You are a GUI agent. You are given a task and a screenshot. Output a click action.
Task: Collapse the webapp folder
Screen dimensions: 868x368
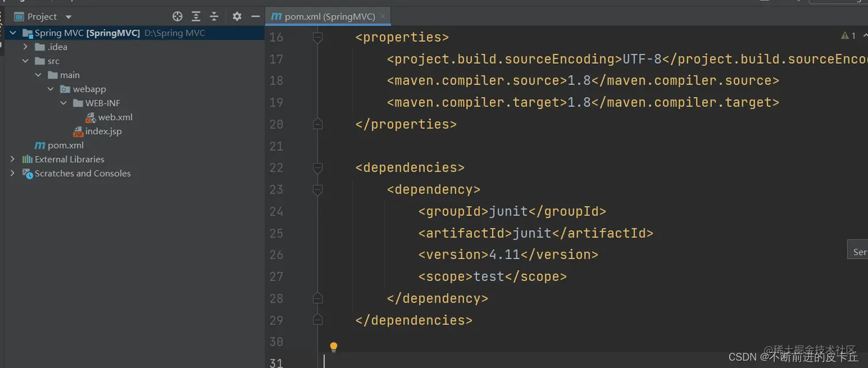[x=51, y=89]
